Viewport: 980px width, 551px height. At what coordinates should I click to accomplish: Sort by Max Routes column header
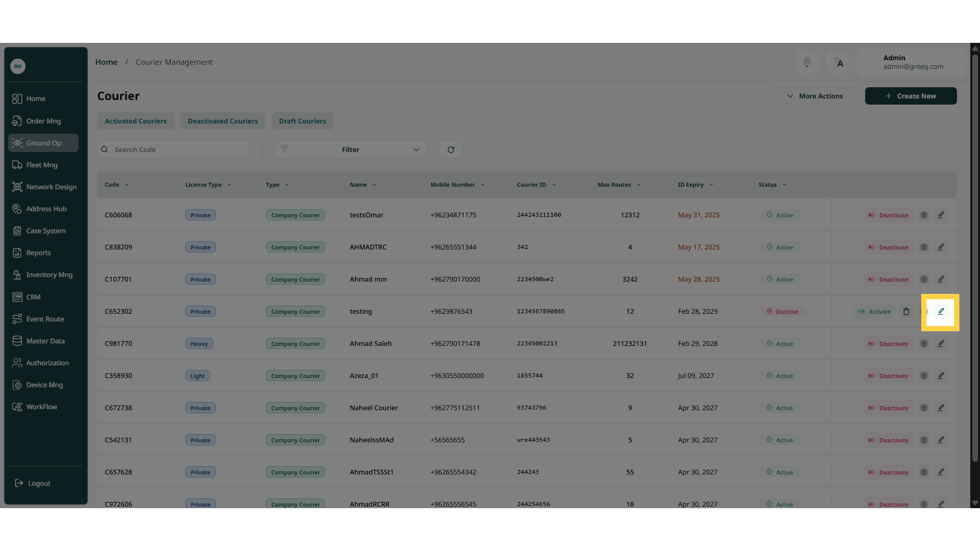tap(619, 185)
